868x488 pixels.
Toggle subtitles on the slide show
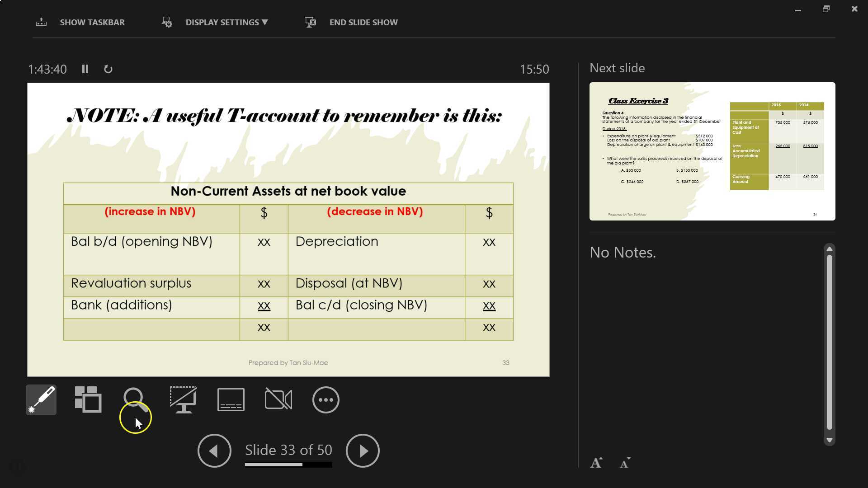coord(231,400)
